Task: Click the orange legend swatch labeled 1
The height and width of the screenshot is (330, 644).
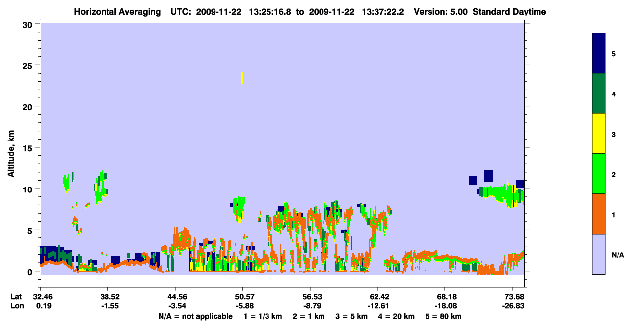Action: (x=599, y=214)
